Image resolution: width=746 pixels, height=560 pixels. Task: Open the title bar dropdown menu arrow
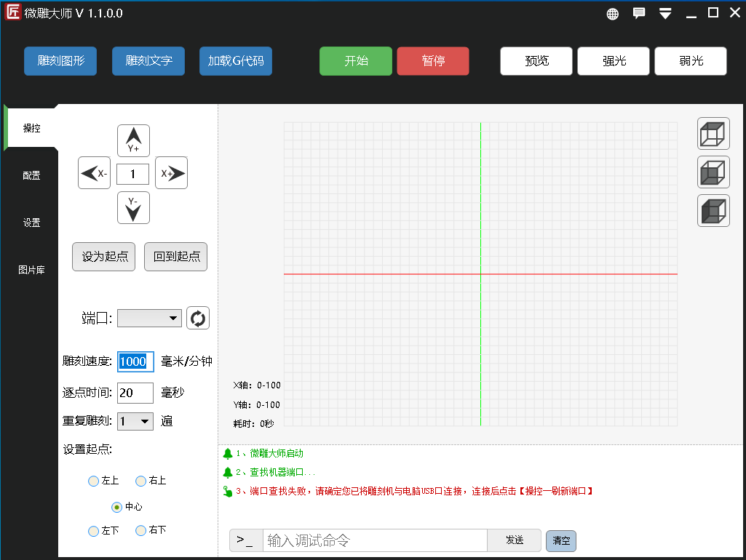click(x=665, y=14)
